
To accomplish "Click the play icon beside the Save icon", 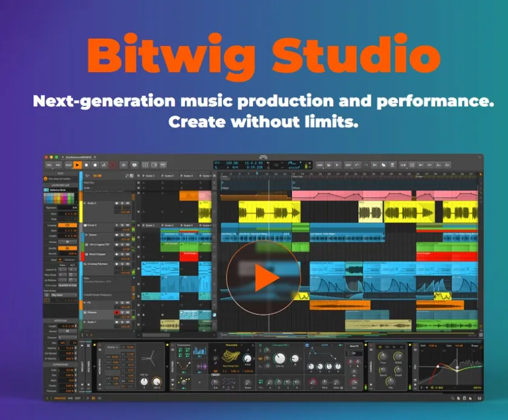I will [x=337, y=165].
